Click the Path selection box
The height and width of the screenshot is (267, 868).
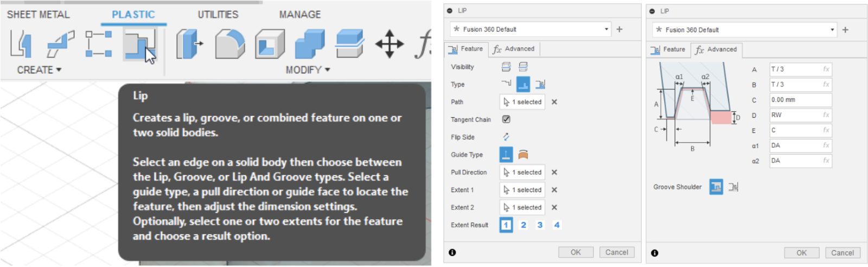point(522,102)
